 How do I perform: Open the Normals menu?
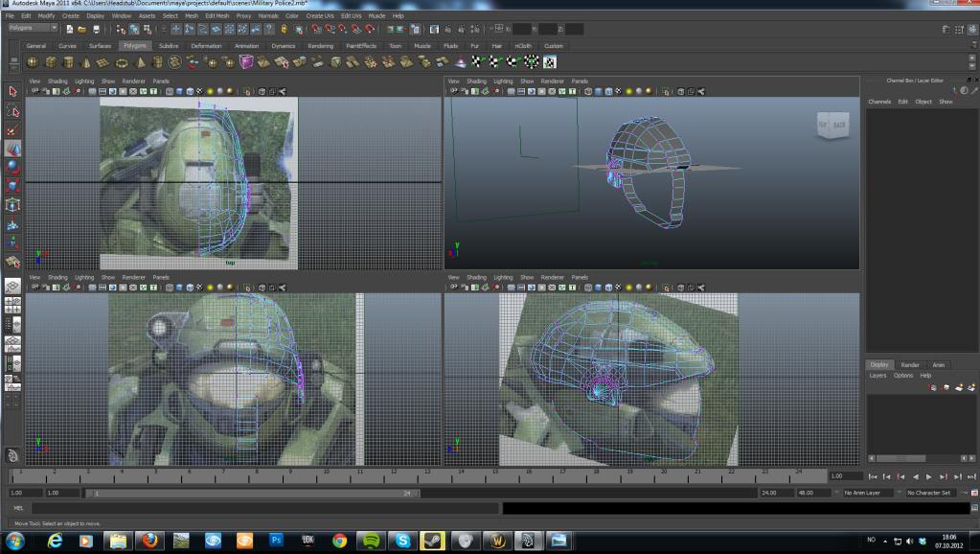click(268, 15)
